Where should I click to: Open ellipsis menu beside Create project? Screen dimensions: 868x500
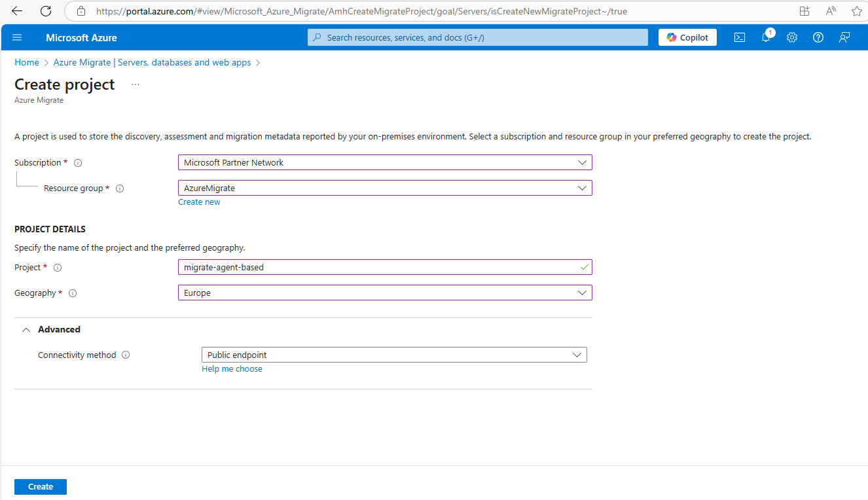(136, 84)
